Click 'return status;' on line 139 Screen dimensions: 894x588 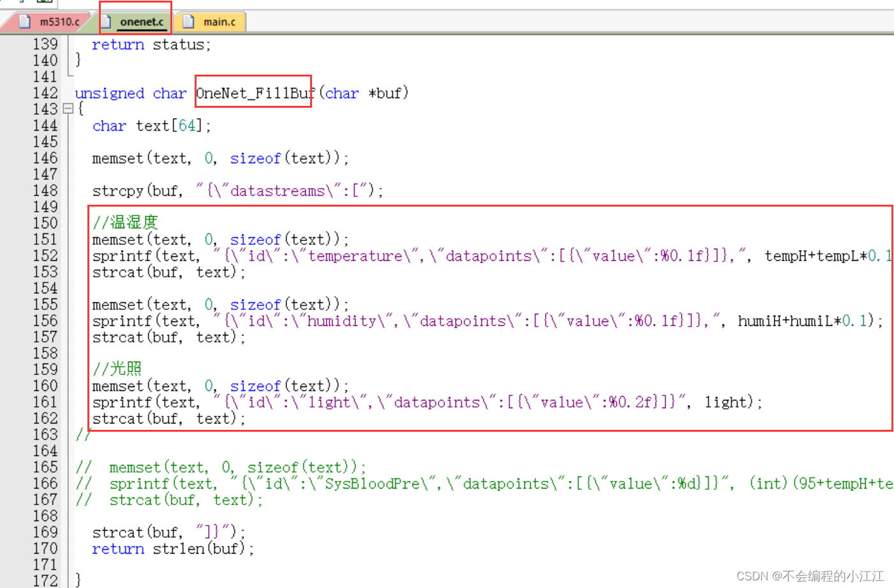point(151,45)
